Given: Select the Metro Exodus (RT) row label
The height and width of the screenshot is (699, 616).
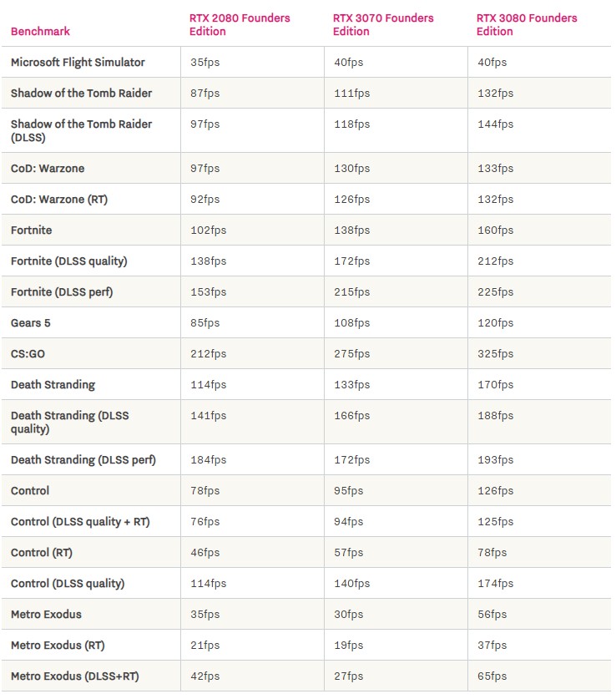Looking at the screenshot, I should pos(58,646).
